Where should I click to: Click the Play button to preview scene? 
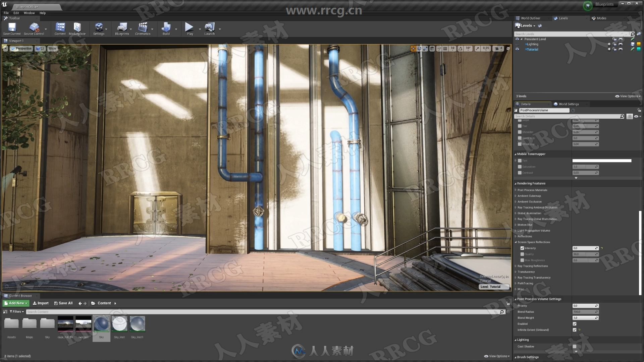189,27
